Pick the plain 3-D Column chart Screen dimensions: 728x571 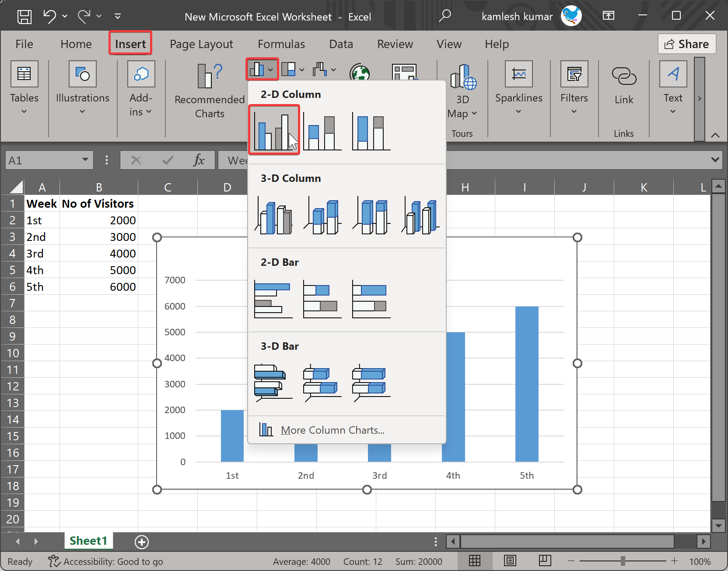[420, 216]
